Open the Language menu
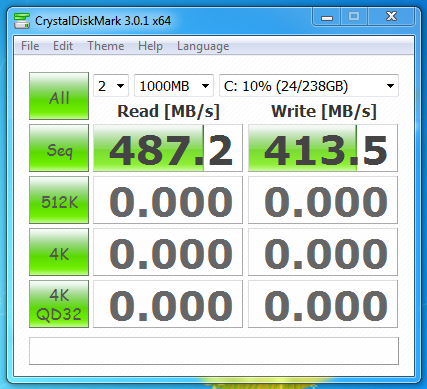 coord(203,46)
